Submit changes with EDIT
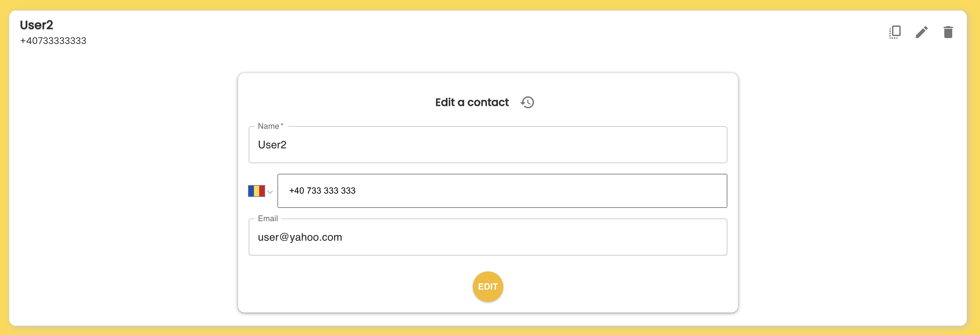 pos(487,286)
